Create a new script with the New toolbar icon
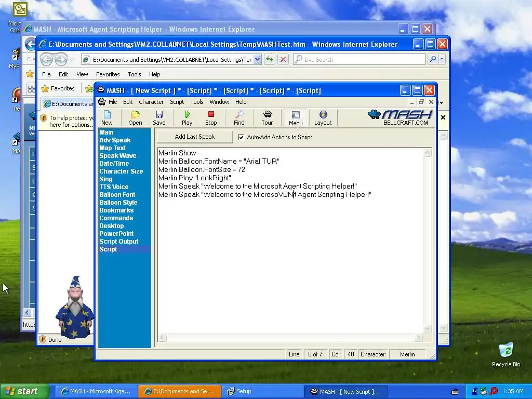 click(x=107, y=118)
